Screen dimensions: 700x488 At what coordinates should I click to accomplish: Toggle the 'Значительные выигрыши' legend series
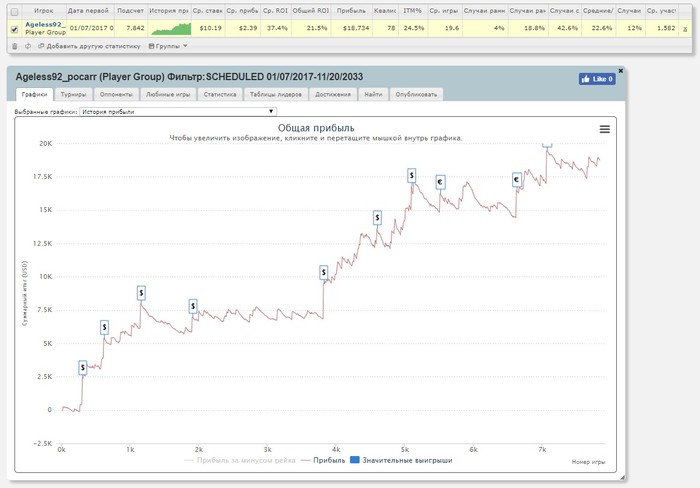coord(401,460)
